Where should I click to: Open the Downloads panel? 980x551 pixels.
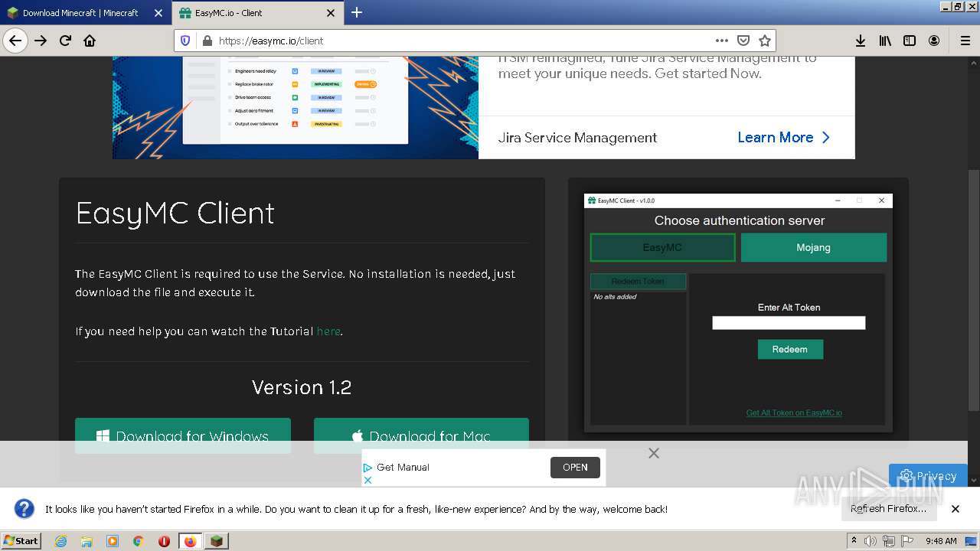pos(861,41)
